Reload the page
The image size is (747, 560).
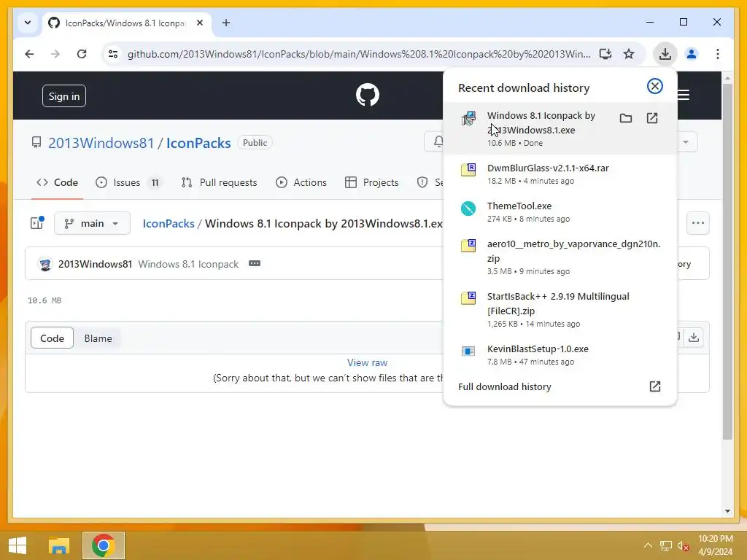[x=82, y=54]
